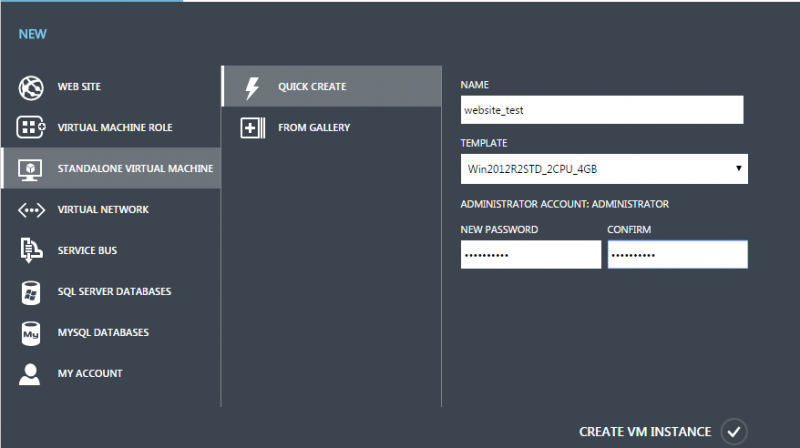Click the MySQL Databases icon
The image size is (800, 448).
30,333
